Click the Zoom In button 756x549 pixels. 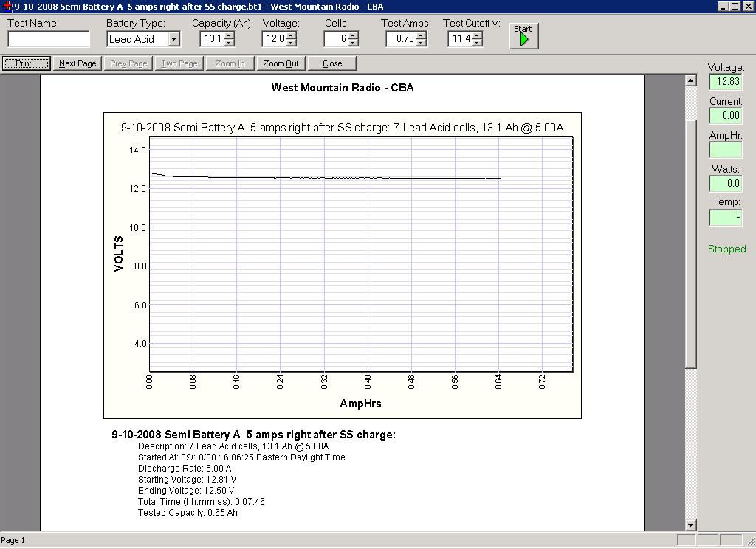[230, 63]
